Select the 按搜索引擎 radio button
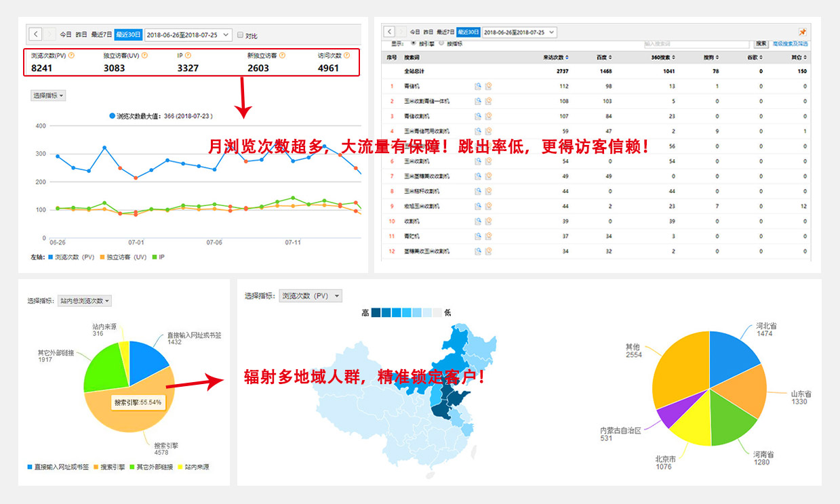840x504 pixels. pyautogui.click(x=414, y=43)
